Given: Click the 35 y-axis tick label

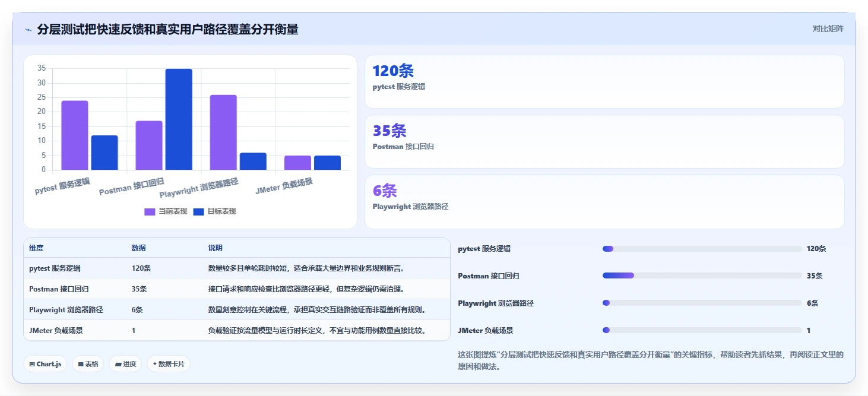Looking at the screenshot, I should coord(41,68).
